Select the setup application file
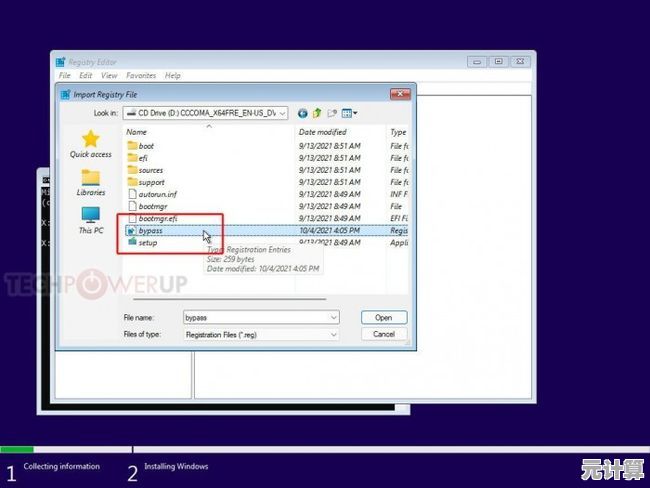Screen dimensions: 650x488 coord(147,242)
